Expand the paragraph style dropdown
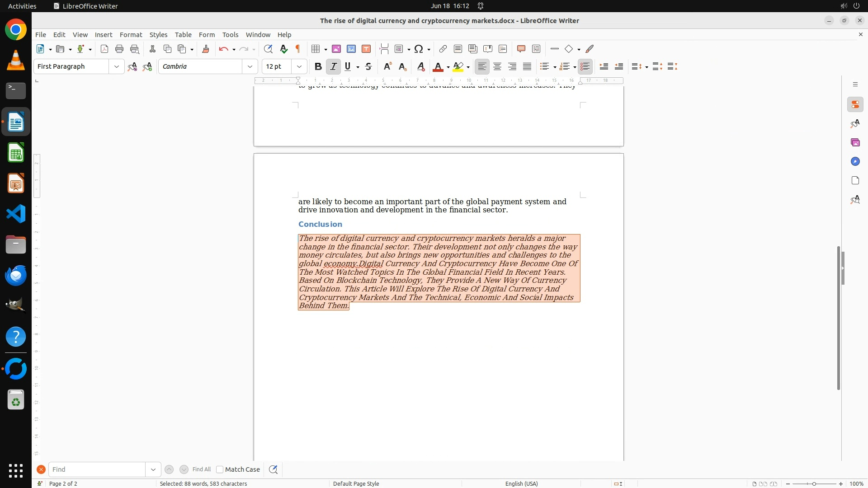This screenshot has height=488, width=868. pos(117,66)
